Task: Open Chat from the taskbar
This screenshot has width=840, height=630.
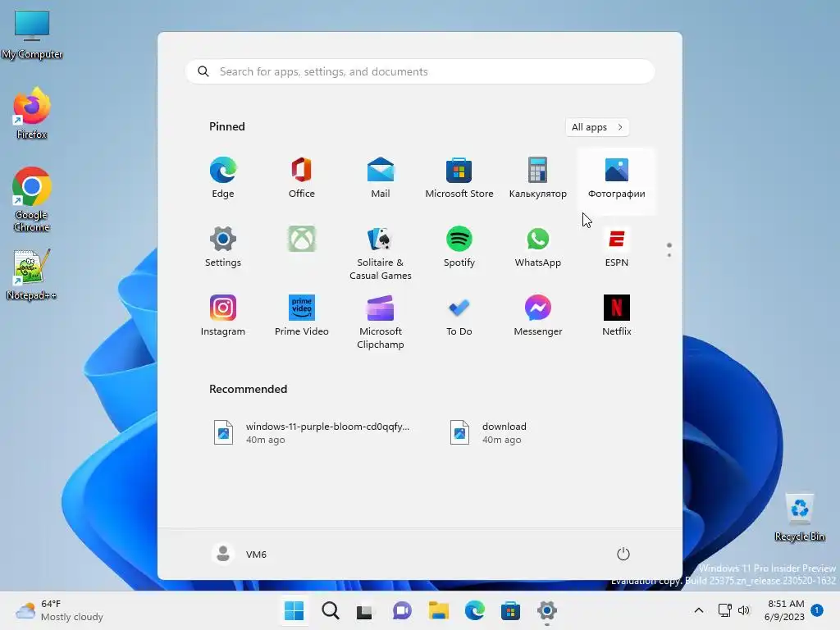Action: (x=402, y=610)
